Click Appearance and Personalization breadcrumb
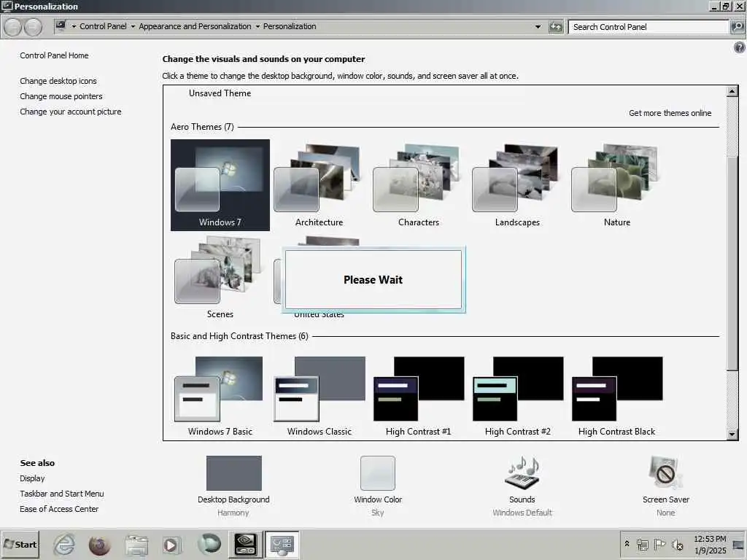Screen dimensions: 747x560 (195, 26)
